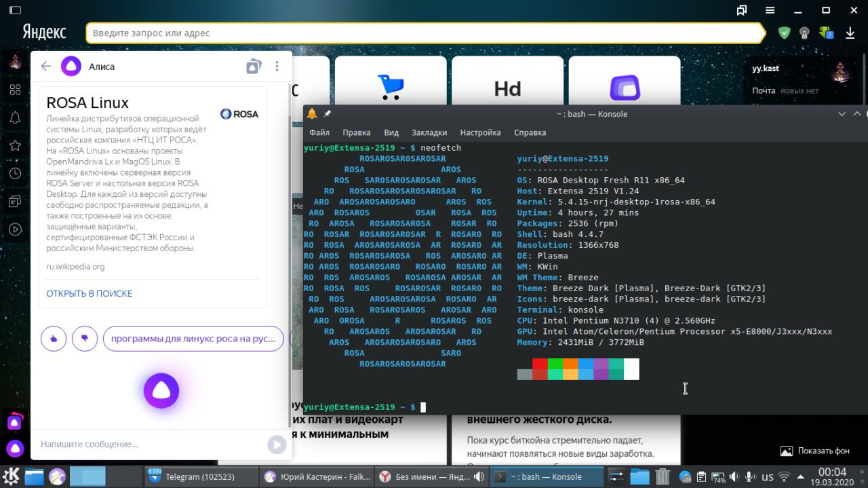The image size is (868, 488).
Task: Open the battery 74% tray indicator
Action: (x=718, y=476)
